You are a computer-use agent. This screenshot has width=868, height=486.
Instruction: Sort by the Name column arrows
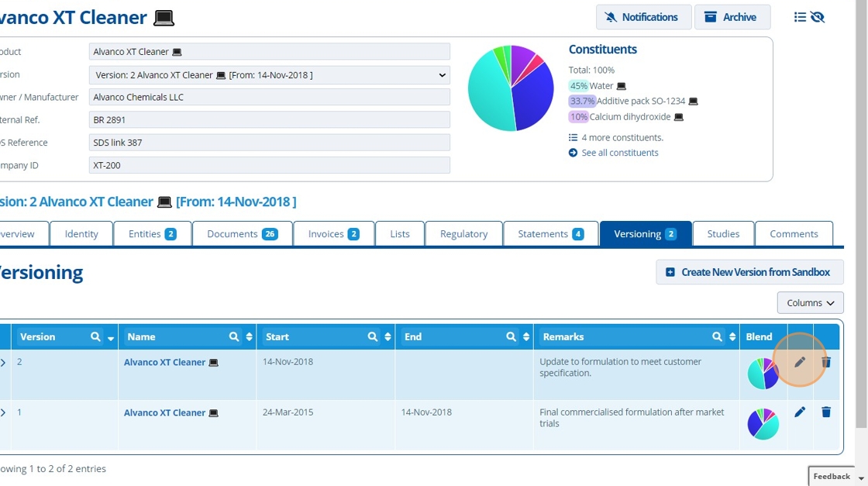[x=249, y=336]
